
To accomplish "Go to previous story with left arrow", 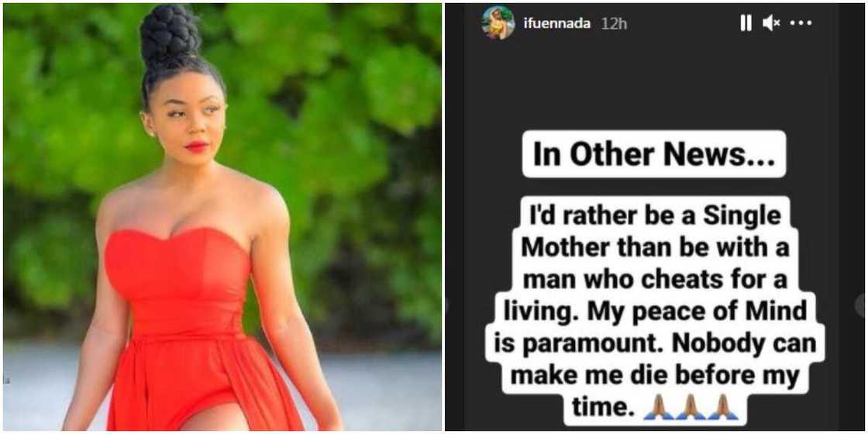I will point(447,304).
